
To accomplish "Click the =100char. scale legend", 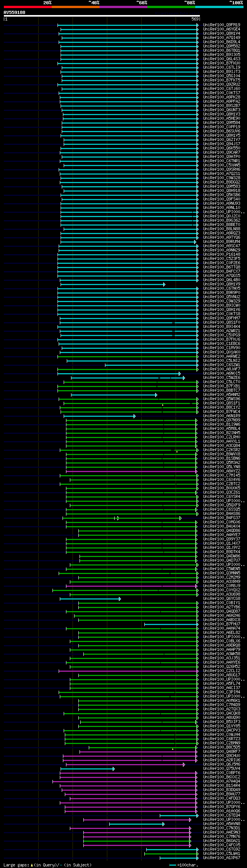I will (x=183, y=865).
